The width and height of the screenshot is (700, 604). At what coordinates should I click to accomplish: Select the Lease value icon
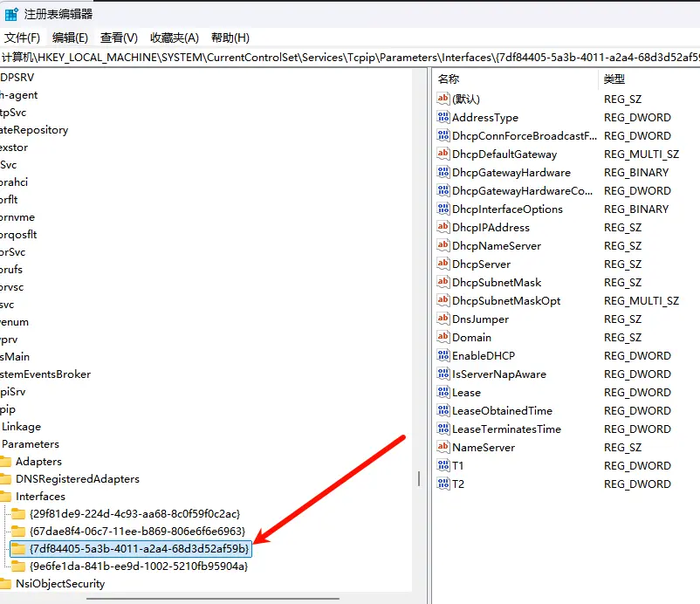(443, 392)
